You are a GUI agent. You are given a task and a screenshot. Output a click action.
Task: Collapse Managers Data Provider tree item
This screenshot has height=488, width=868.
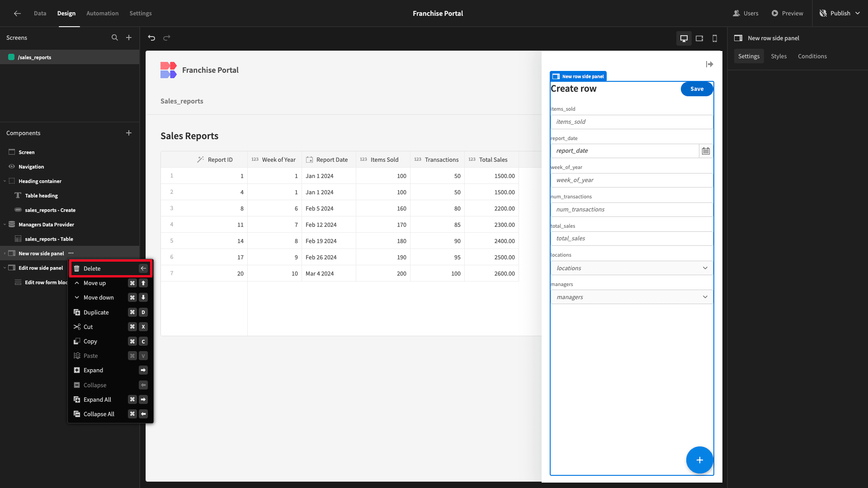point(5,225)
